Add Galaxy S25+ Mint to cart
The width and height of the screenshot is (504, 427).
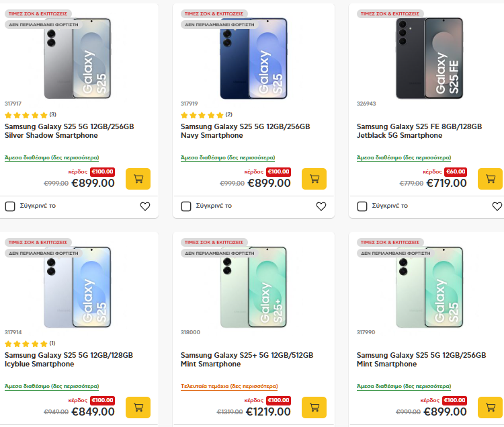point(314,407)
